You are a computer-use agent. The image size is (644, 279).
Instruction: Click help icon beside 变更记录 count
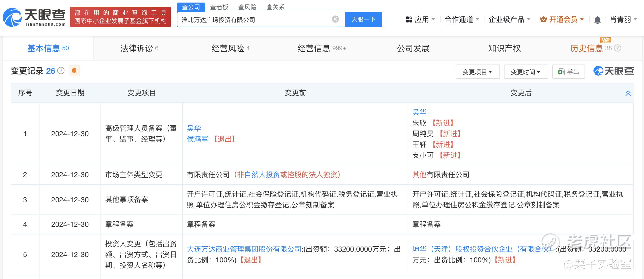(61, 71)
